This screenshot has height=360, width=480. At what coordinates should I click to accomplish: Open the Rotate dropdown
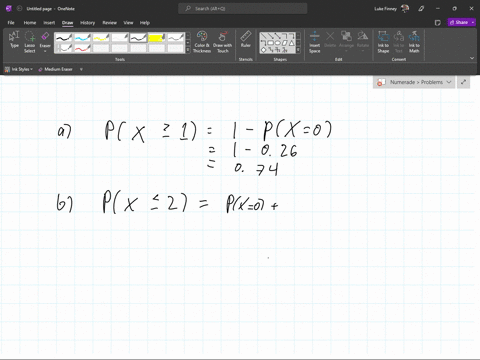(x=363, y=41)
